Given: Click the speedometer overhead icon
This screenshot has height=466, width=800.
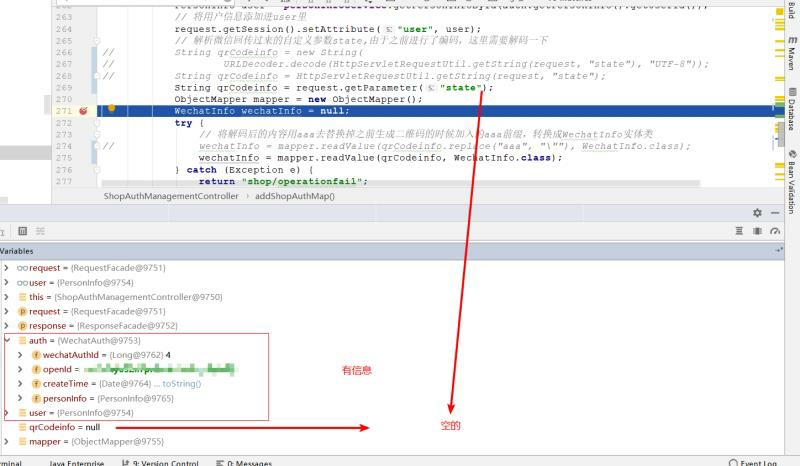Looking at the screenshot, I should coord(775,231).
